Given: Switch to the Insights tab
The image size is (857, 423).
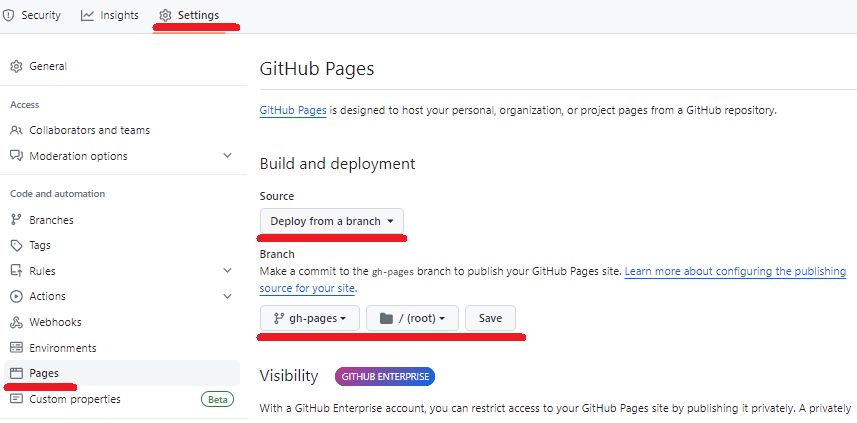Looking at the screenshot, I should click(110, 15).
